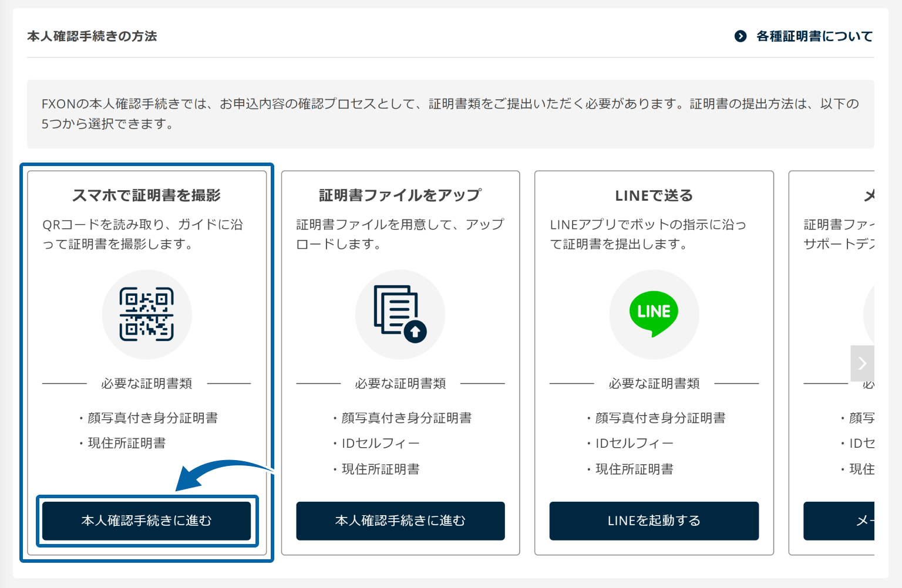Advance the carousel with the right chevron
Screen dimensions: 902x588
click(862, 363)
